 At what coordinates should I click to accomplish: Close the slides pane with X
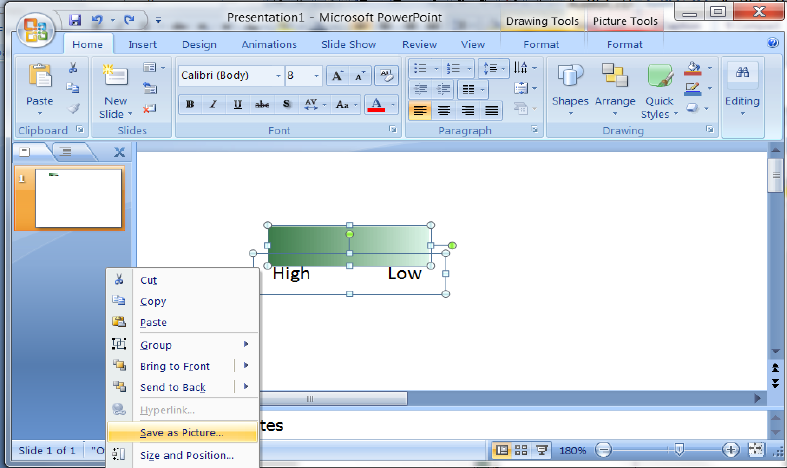pyautogui.click(x=119, y=152)
